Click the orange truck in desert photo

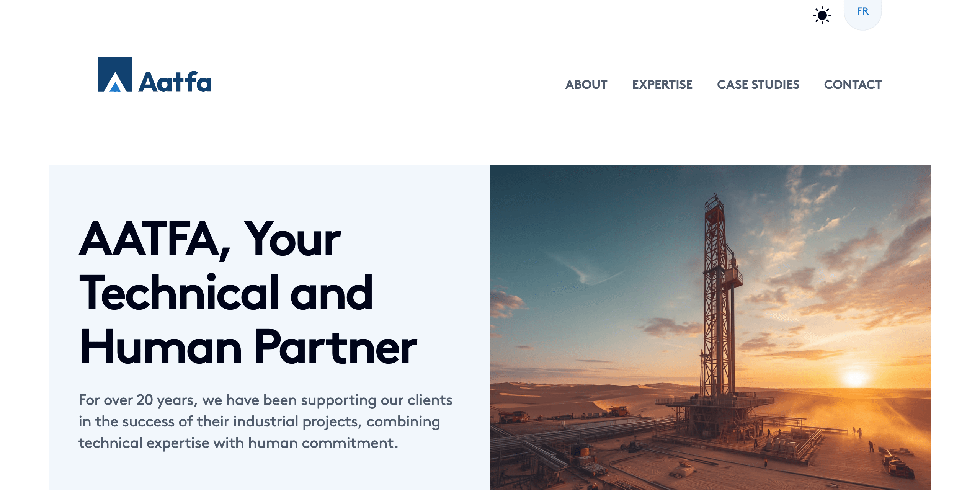coord(619,411)
